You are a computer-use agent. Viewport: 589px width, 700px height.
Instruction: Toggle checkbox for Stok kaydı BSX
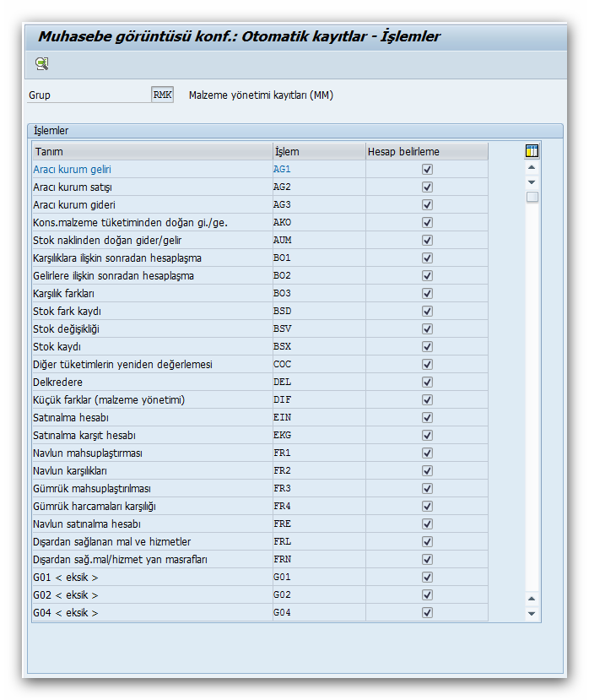(x=427, y=346)
